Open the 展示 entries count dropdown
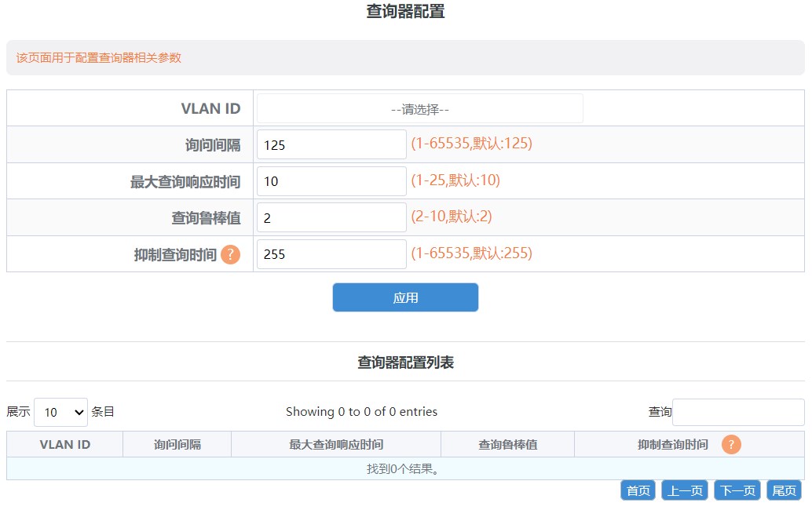Image resolution: width=812 pixels, height=510 pixels. (60, 412)
